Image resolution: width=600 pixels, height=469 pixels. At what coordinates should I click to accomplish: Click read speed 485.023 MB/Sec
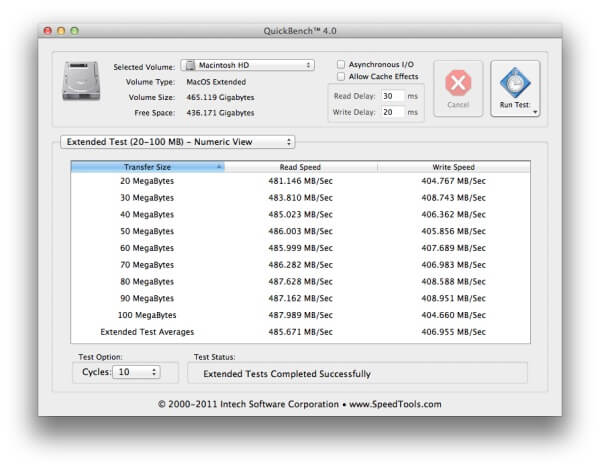300,215
